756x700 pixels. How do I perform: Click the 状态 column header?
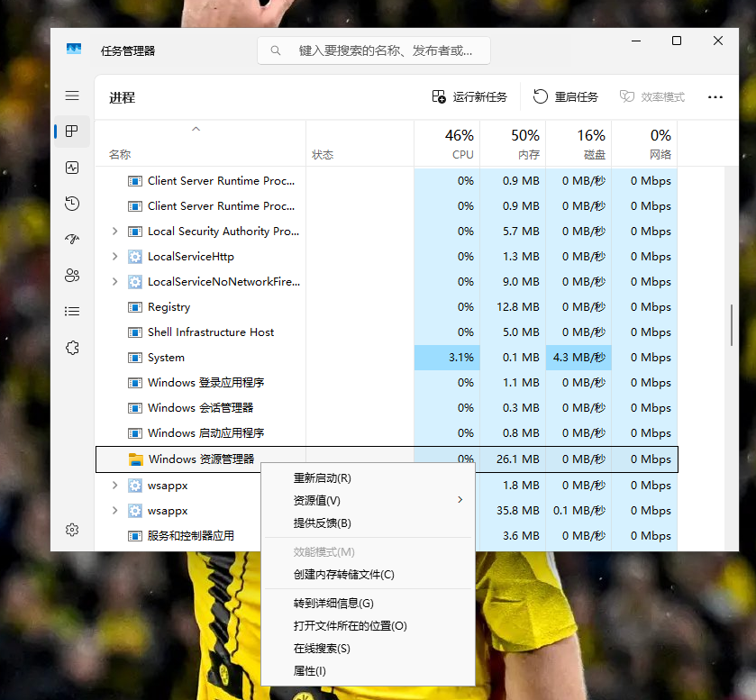click(360, 143)
